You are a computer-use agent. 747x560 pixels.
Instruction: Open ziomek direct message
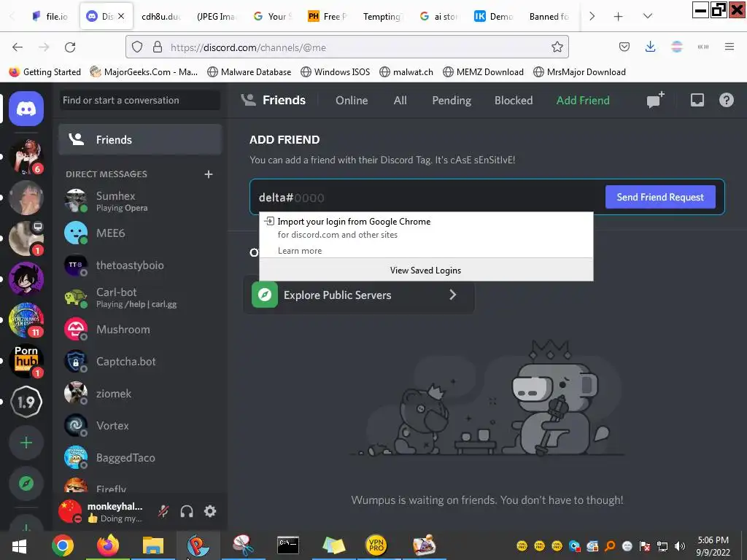coord(140,394)
